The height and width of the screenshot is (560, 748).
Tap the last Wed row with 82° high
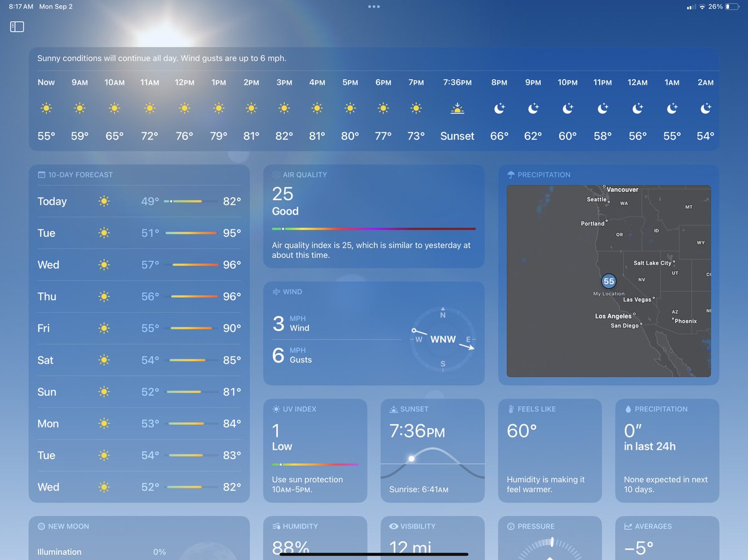pyautogui.click(x=139, y=487)
